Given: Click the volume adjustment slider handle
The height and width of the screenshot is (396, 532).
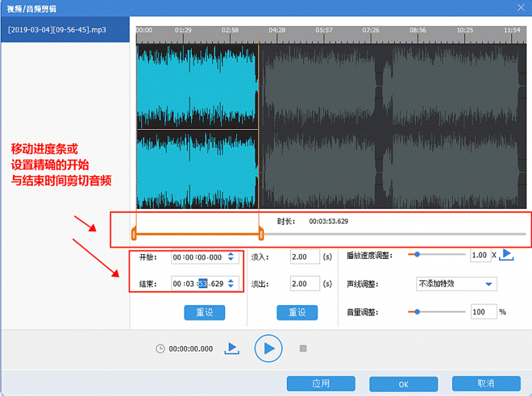Looking at the screenshot, I should (417, 312).
